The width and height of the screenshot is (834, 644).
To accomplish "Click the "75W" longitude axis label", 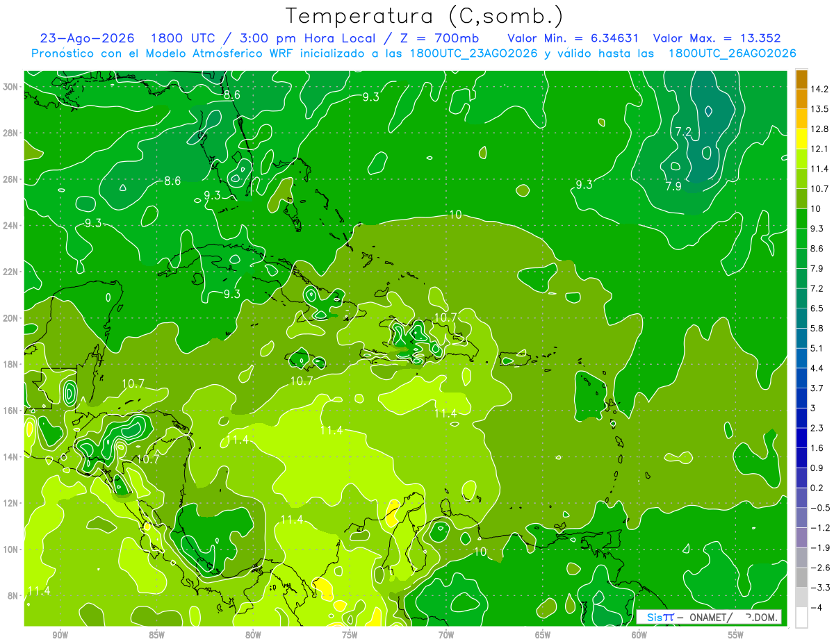I will click(x=350, y=635).
